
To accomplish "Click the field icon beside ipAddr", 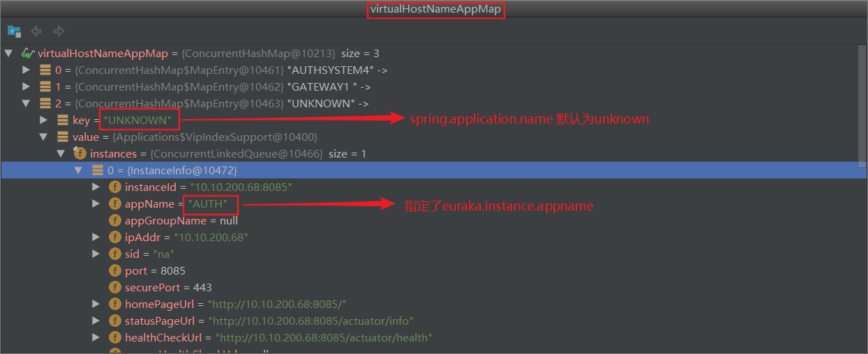I will point(115,238).
